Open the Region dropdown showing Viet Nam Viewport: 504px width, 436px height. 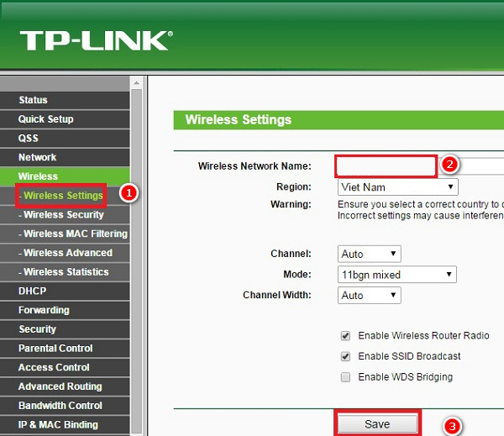tap(398, 187)
